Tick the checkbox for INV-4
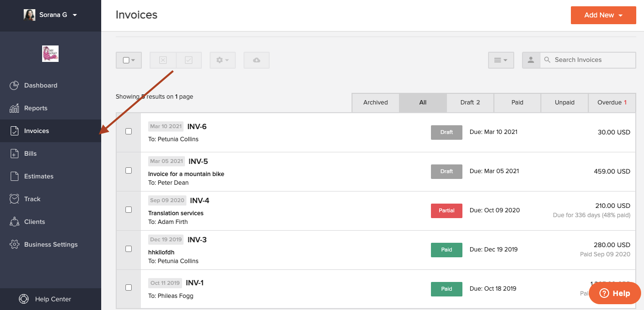 (128, 209)
